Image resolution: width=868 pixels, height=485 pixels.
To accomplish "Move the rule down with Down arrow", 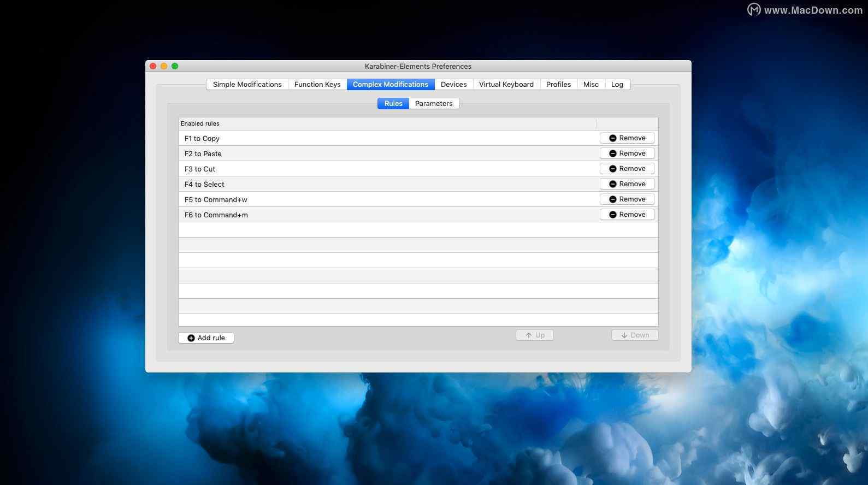I will 634,335.
